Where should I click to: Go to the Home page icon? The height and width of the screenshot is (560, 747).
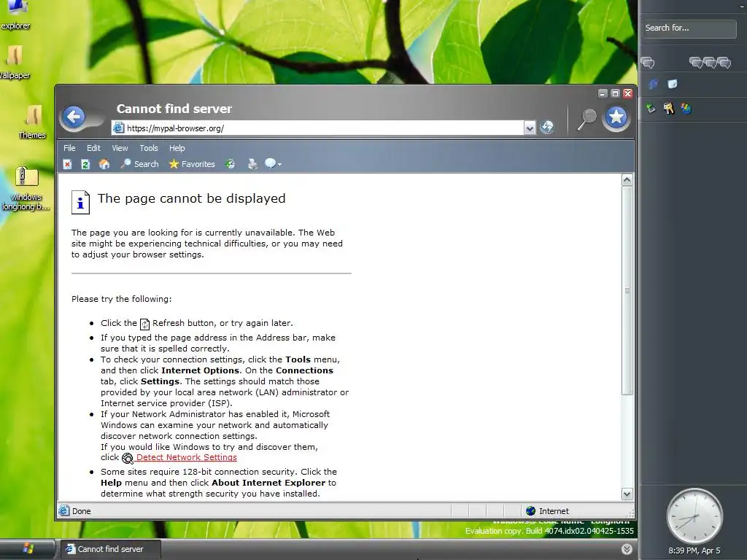(104, 164)
